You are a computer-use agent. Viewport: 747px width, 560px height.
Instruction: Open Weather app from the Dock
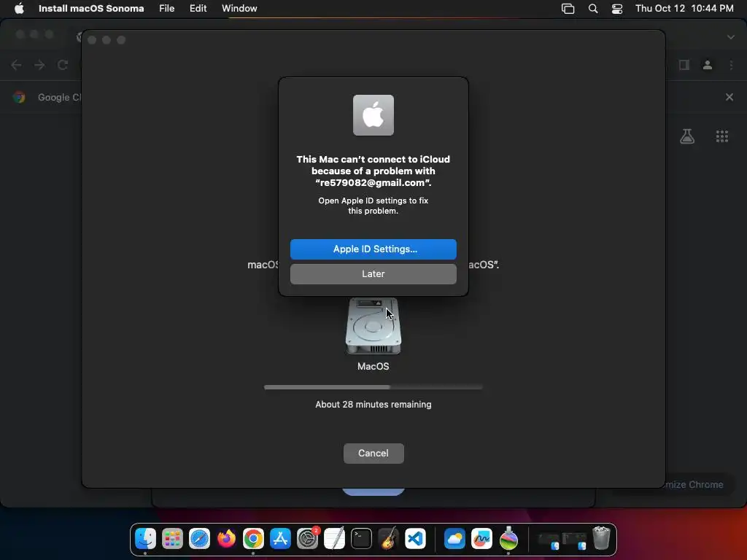(x=454, y=539)
